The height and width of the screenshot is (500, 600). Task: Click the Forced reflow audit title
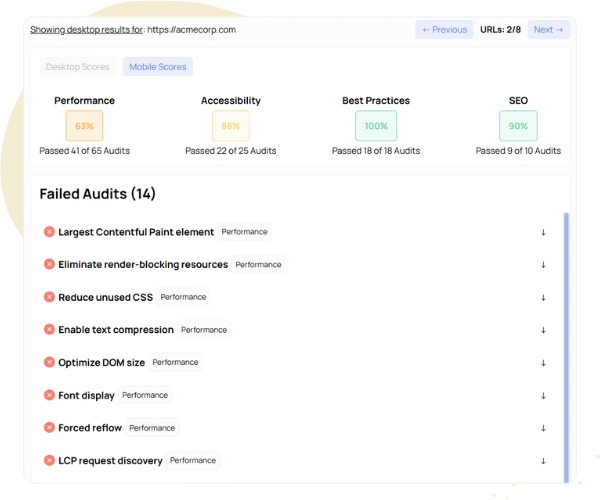90,428
